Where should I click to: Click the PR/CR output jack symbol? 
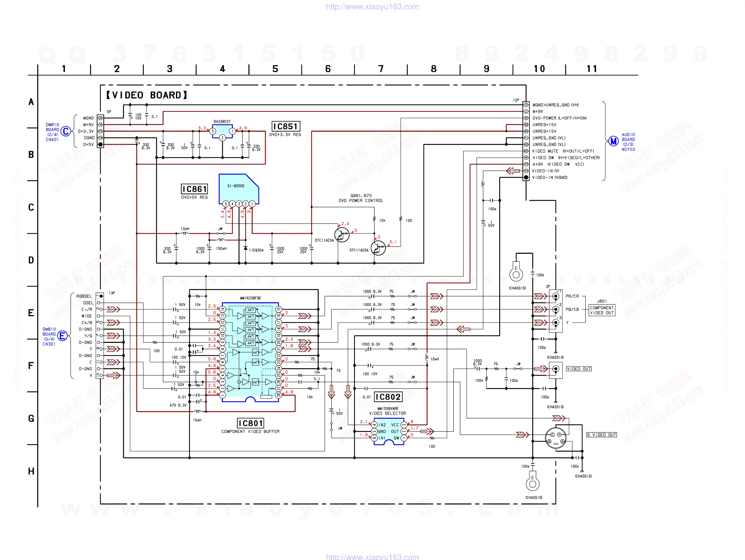pos(556,296)
